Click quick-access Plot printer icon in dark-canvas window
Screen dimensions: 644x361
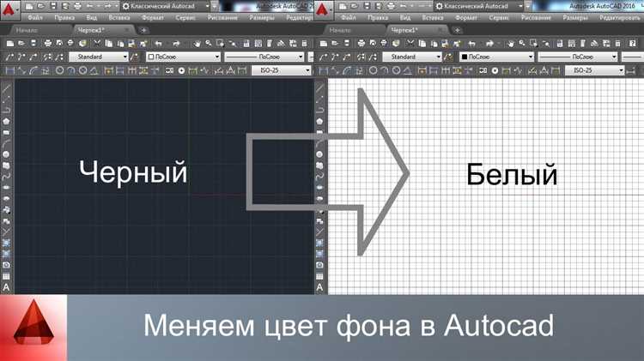77,6
